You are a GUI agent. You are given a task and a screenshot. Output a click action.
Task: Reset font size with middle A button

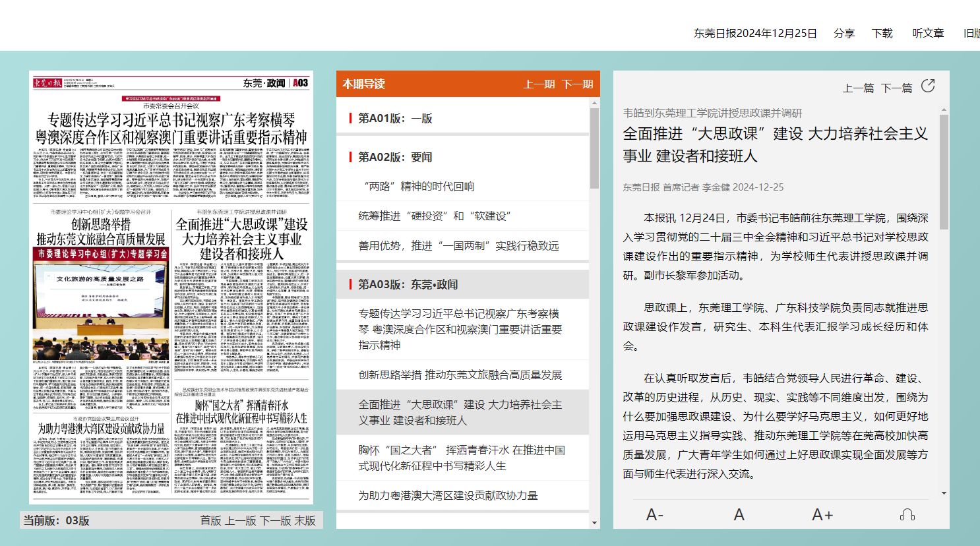coord(739,515)
